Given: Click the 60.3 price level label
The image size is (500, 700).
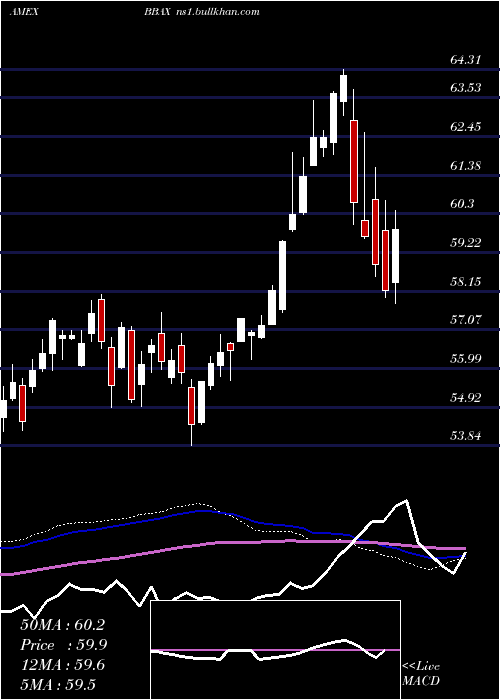Looking at the screenshot, I should [462, 204].
